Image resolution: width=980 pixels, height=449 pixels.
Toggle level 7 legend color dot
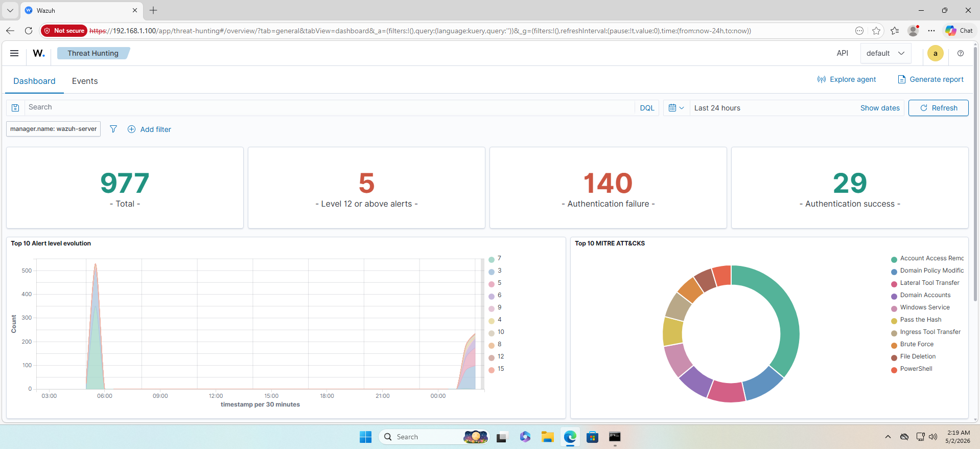(492, 259)
